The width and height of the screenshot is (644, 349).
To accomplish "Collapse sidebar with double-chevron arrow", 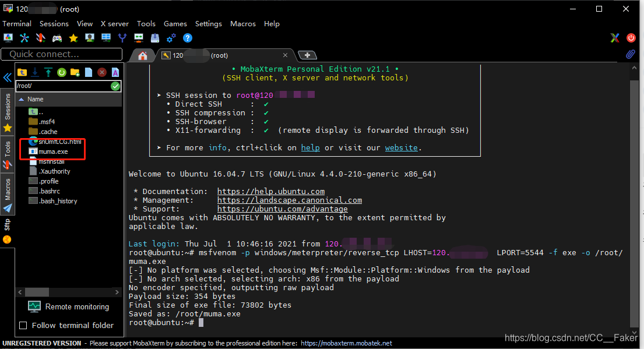I will click(8, 77).
